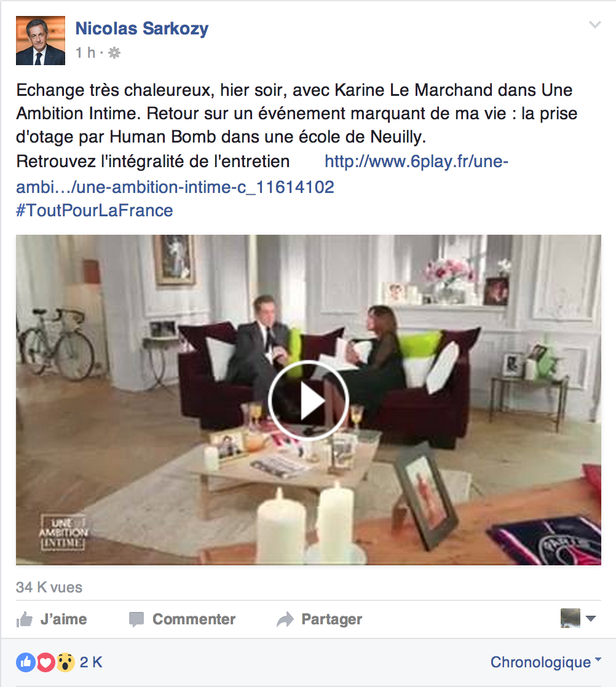Click the Partager button label
The image size is (616, 687).
[x=331, y=619]
